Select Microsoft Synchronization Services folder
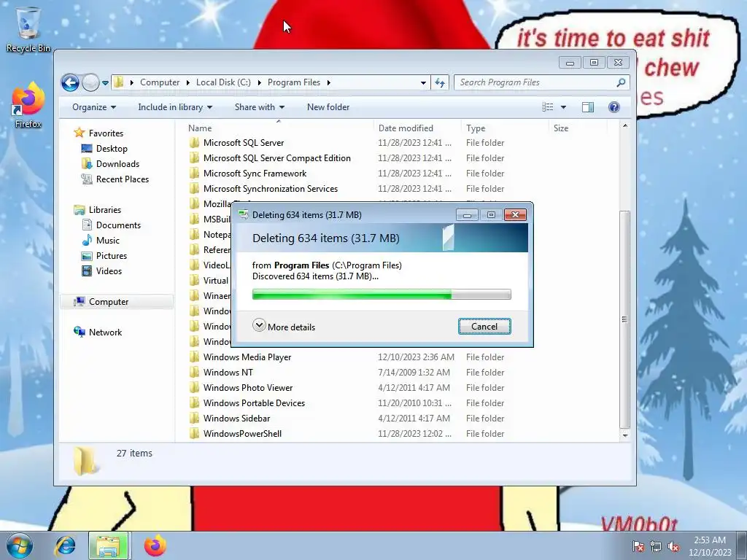747x560 pixels. click(x=270, y=189)
